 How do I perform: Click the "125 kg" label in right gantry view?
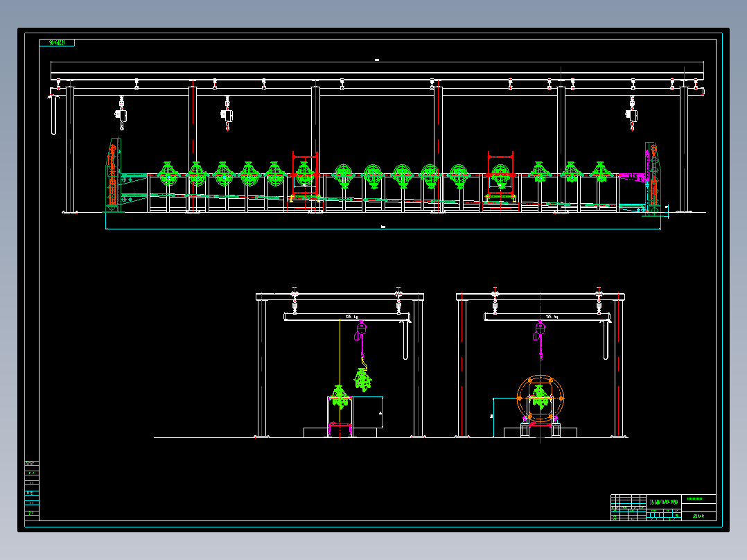pos(552,317)
